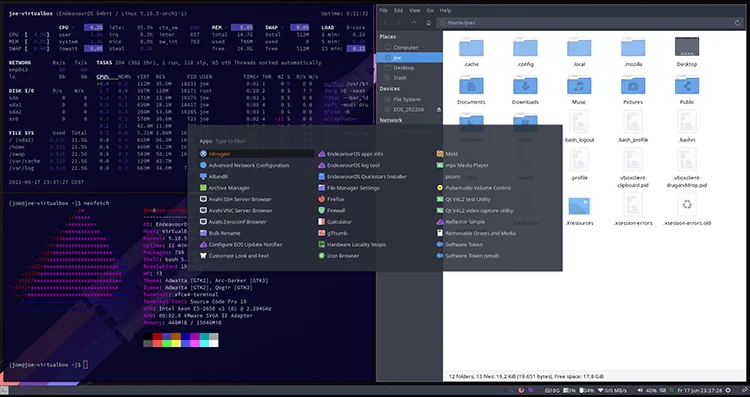Click the volume 40% indicator in panel
Image resolution: width=750 pixels, height=397 pixels.
click(647, 391)
